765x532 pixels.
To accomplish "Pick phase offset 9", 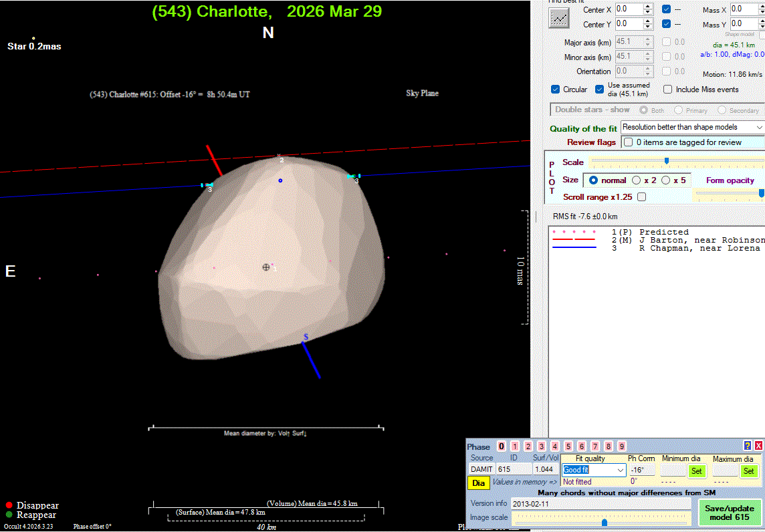I will tap(622, 446).
